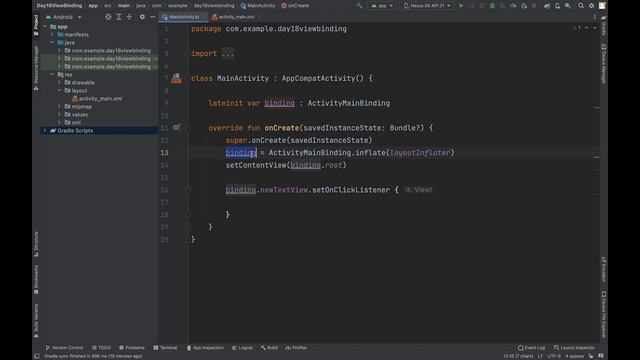Click the selected binding variable on line 13
640x360 pixels.
241,152
